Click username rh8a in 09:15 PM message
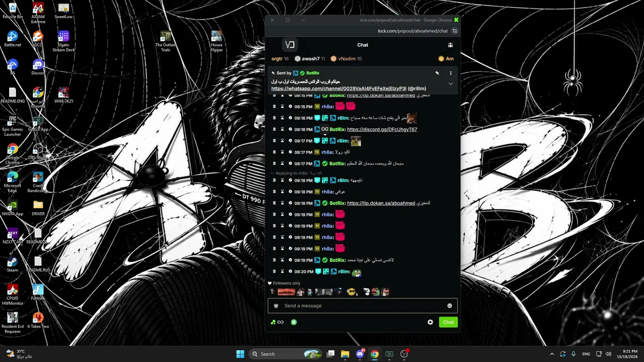This screenshot has width=644, height=362. (328, 107)
